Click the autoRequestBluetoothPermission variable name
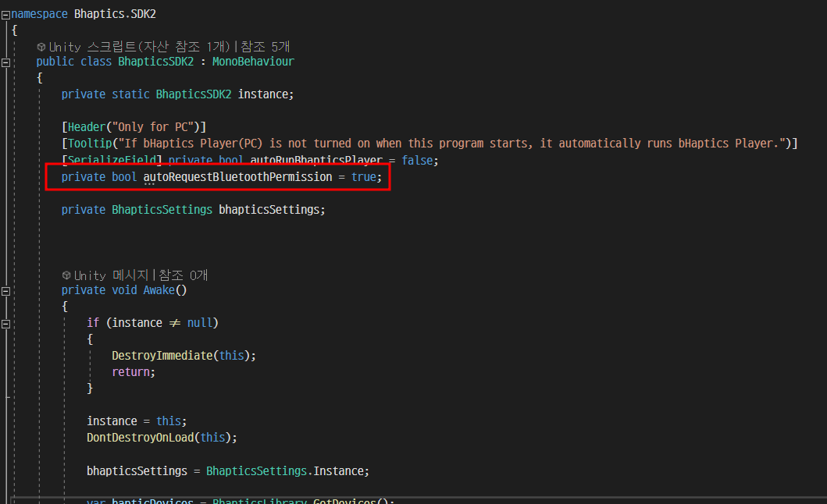 [238, 176]
